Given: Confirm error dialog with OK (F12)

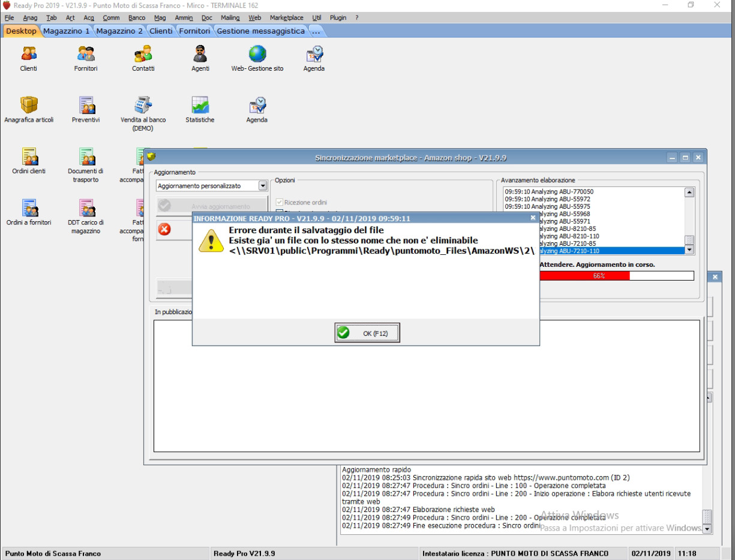Looking at the screenshot, I should pyautogui.click(x=367, y=333).
